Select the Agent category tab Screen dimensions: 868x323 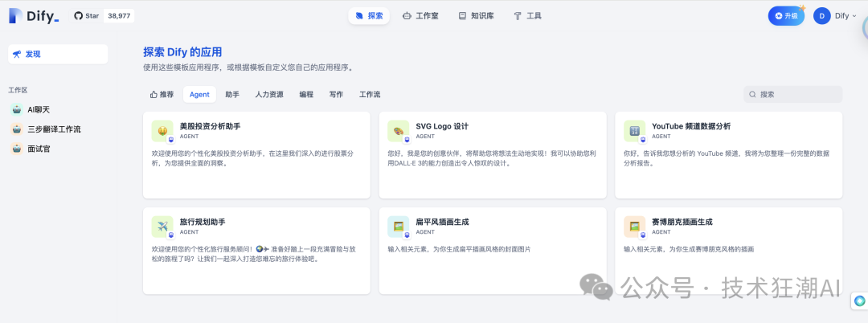point(199,95)
